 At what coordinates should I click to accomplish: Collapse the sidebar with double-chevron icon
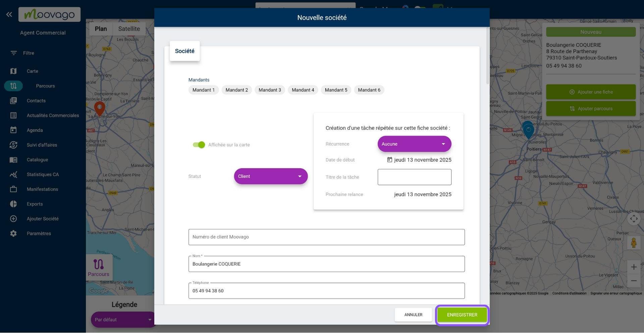9,14
